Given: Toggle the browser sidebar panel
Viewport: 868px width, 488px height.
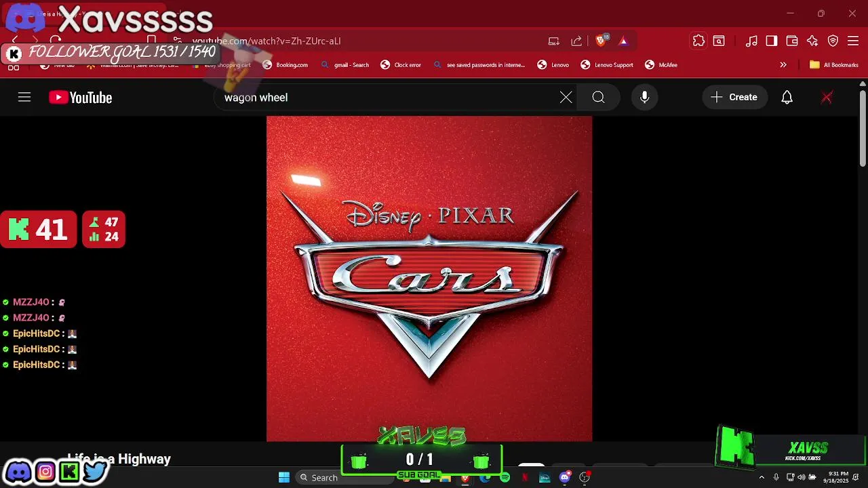Looking at the screenshot, I should (772, 41).
